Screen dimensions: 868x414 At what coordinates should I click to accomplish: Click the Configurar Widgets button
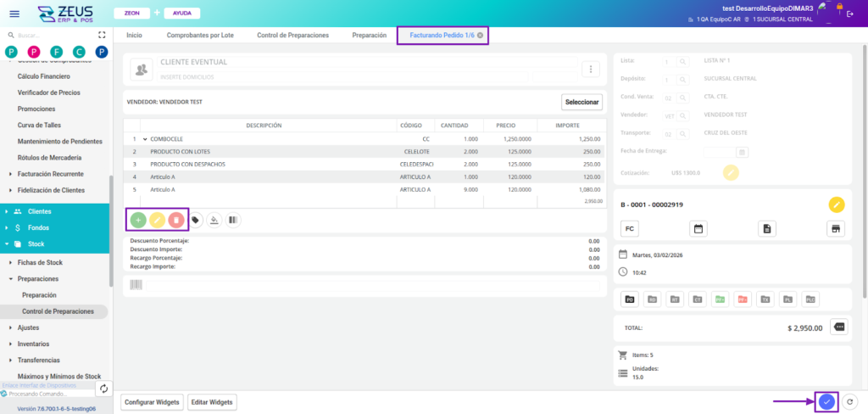151,402
